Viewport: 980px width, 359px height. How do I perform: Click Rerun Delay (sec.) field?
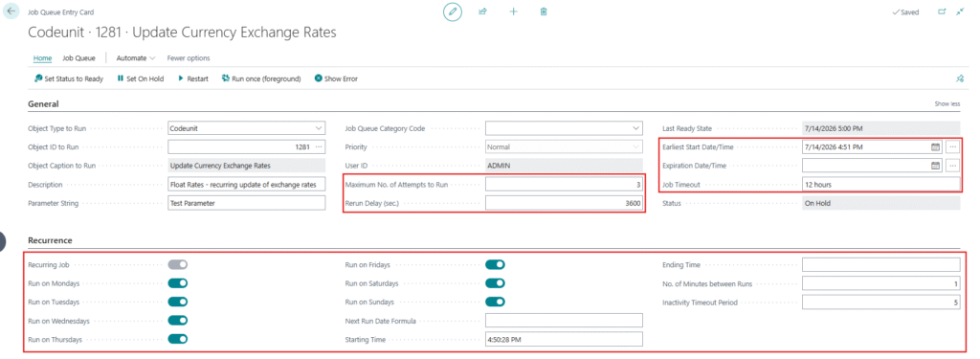(x=564, y=203)
